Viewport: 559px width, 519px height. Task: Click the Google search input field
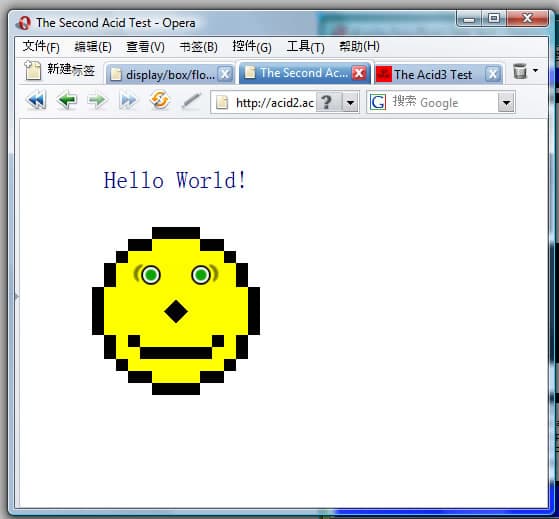[x=442, y=103]
